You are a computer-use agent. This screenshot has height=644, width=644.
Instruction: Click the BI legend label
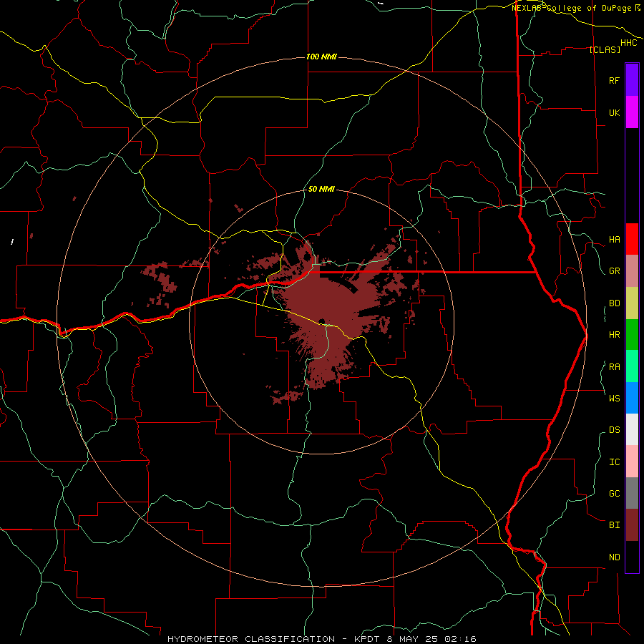[x=614, y=525]
